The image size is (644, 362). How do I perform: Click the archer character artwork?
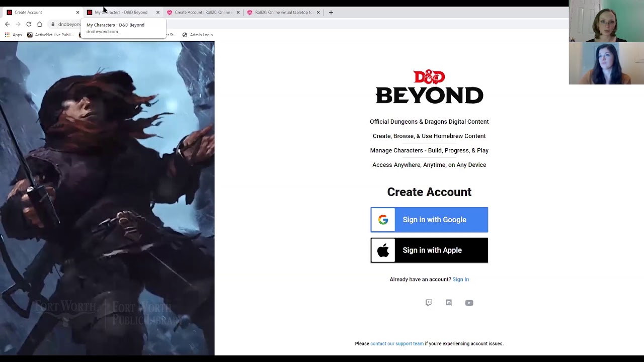[107, 198]
